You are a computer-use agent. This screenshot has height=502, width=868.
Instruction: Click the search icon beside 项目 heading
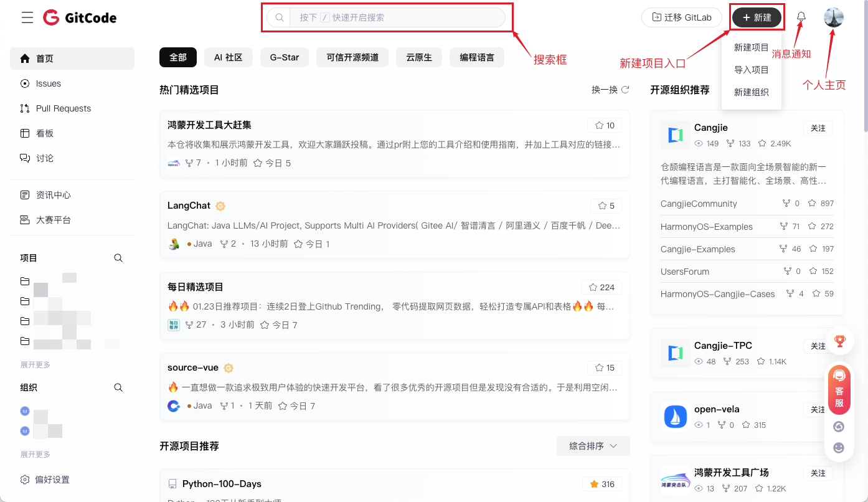click(118, 258)
